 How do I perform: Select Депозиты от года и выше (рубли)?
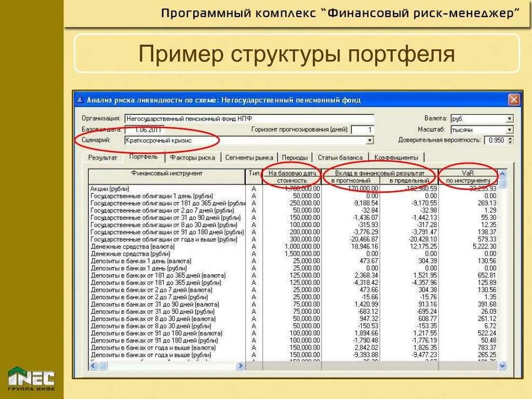294,355
